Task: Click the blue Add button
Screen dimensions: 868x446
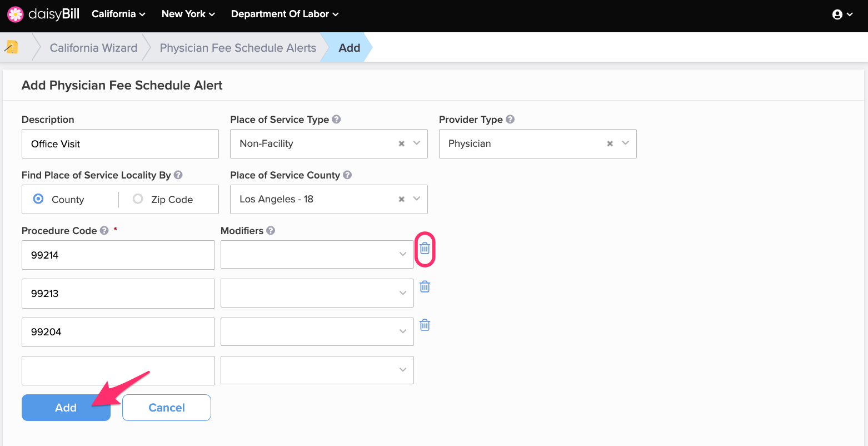Action: [x=66, y=408]
